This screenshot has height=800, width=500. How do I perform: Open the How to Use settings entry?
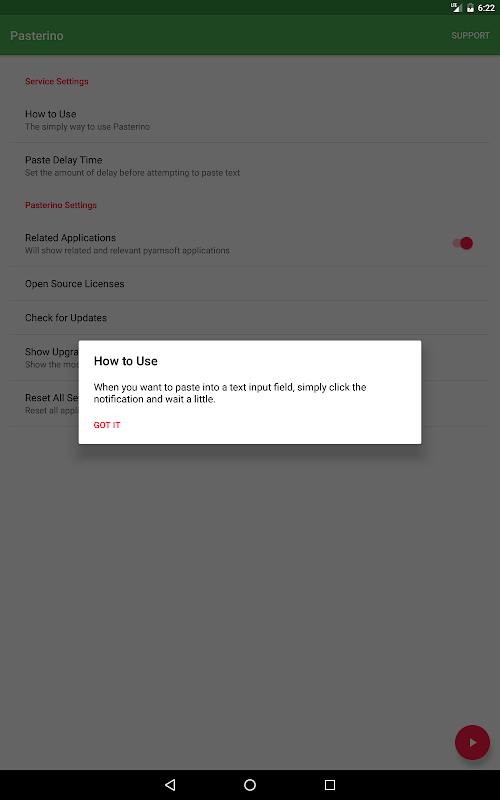(250, 120)
